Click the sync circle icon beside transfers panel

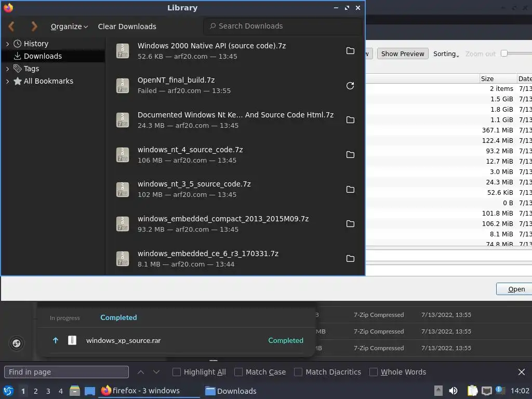point(16,343)
